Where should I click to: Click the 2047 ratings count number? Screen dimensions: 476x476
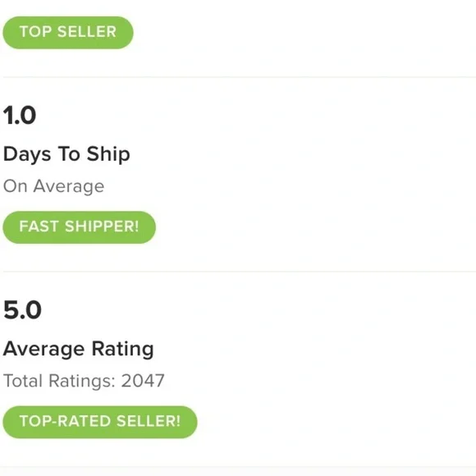point(143,381)
